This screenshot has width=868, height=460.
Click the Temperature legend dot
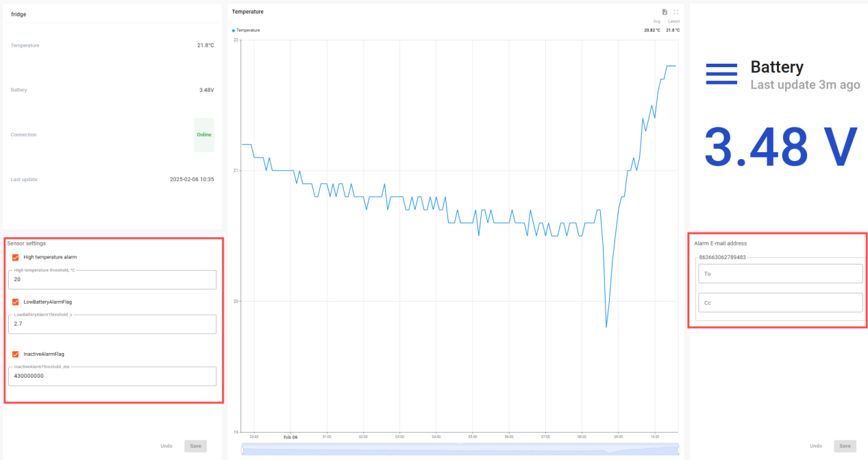(x=234, y=30)
